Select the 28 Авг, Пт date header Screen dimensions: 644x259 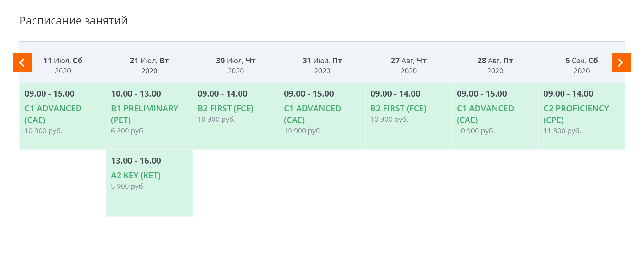[x=495, y=65]
